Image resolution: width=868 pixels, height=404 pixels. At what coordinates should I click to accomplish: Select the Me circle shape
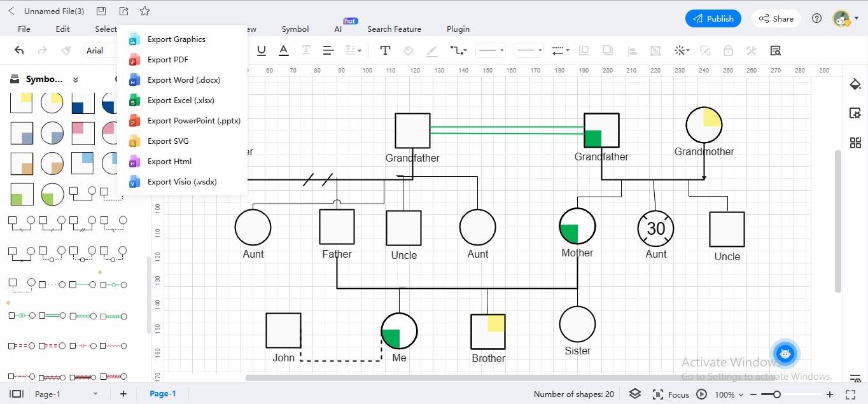[399, 331]
